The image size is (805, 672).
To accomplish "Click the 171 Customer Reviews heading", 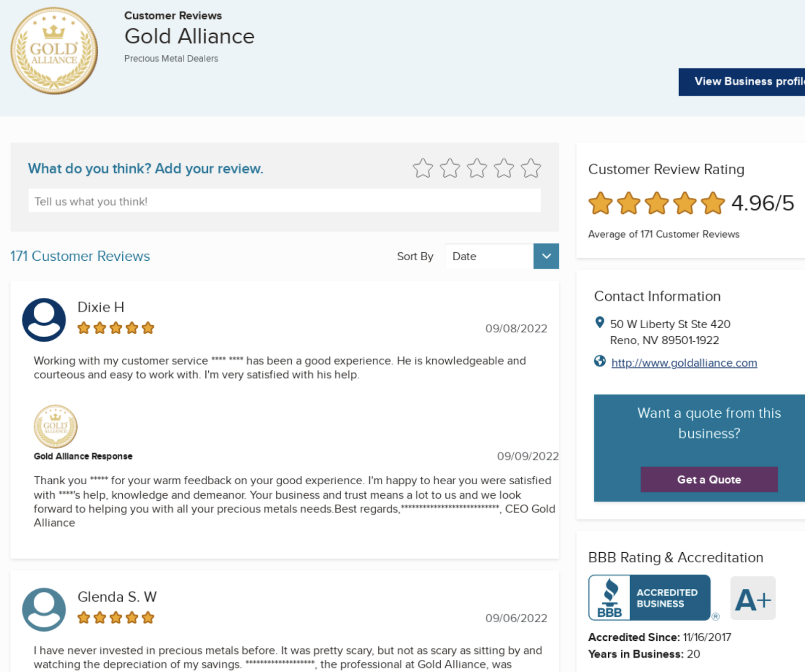I will point(80,256).
